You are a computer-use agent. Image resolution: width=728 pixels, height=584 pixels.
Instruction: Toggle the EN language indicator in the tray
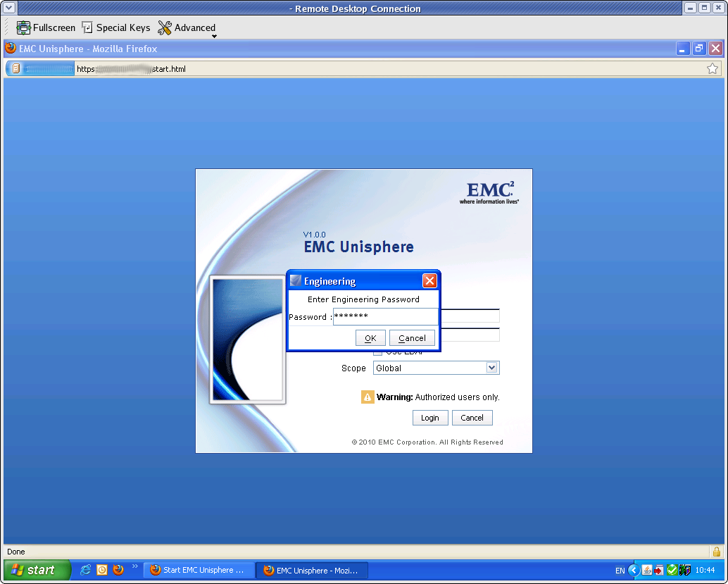click(x=620, y=570)
